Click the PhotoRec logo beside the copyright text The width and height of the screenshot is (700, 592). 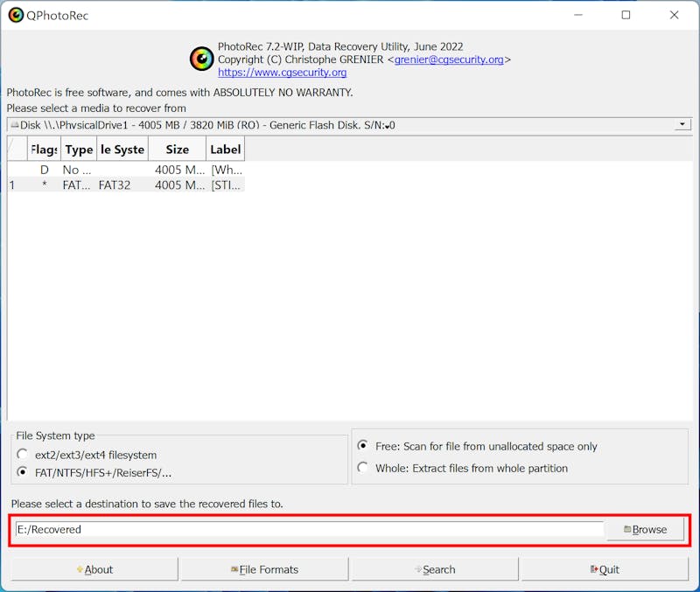(x=202, y=59)
